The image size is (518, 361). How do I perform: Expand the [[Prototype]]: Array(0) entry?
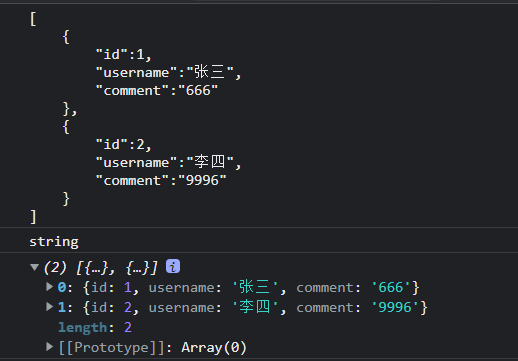tap(49, 347)
